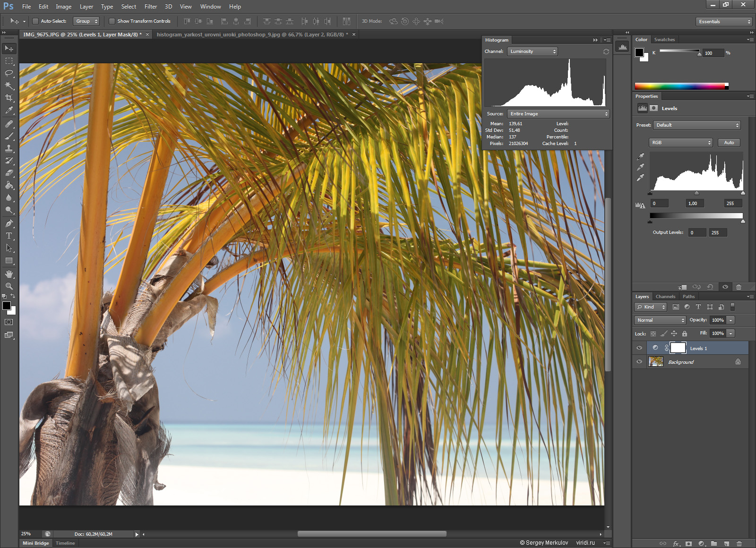Toggle lock position for layer

[674, 334]
